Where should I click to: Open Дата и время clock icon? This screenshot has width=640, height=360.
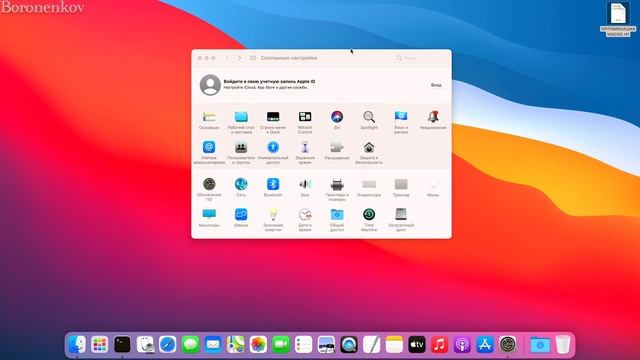pyautogui.click(x=305, y=215)
